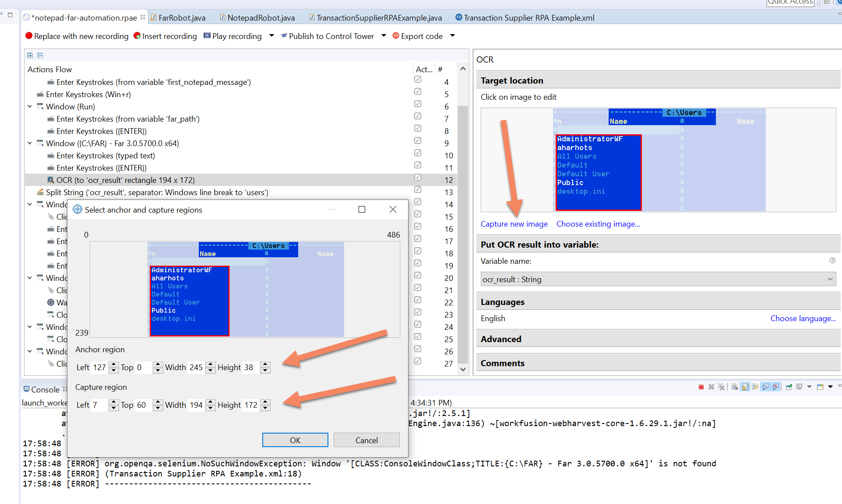This screenshot has width=842, height=504.
Task: Click the Capture region Width field
Action: 197,405
